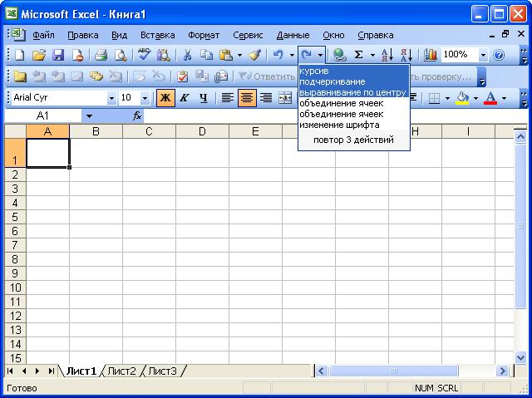532x398 pixels.
Task: Click the fx insert function button
Action: pyautogui.click(x=137, y=116)
